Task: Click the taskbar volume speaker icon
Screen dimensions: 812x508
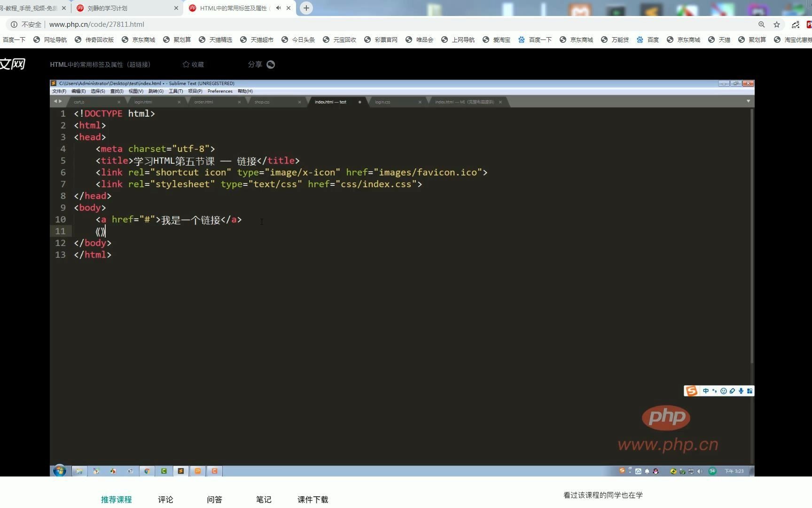Action: pos(700,471)
